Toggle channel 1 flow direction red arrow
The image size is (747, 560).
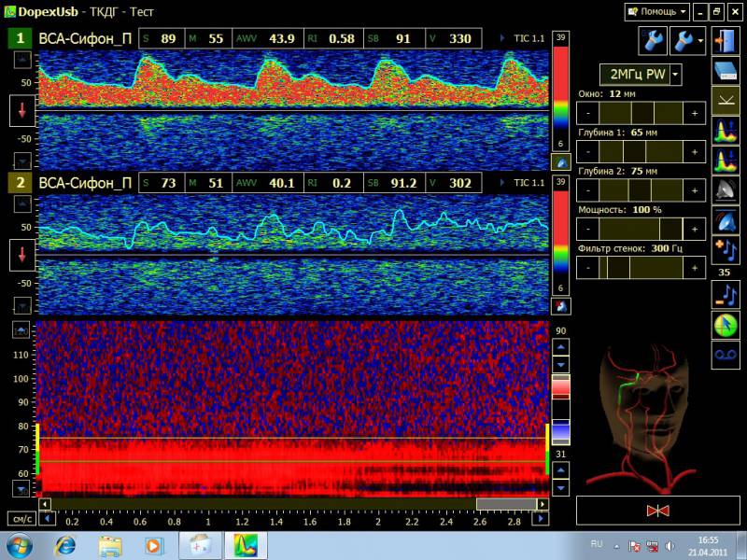pos(21,110)
